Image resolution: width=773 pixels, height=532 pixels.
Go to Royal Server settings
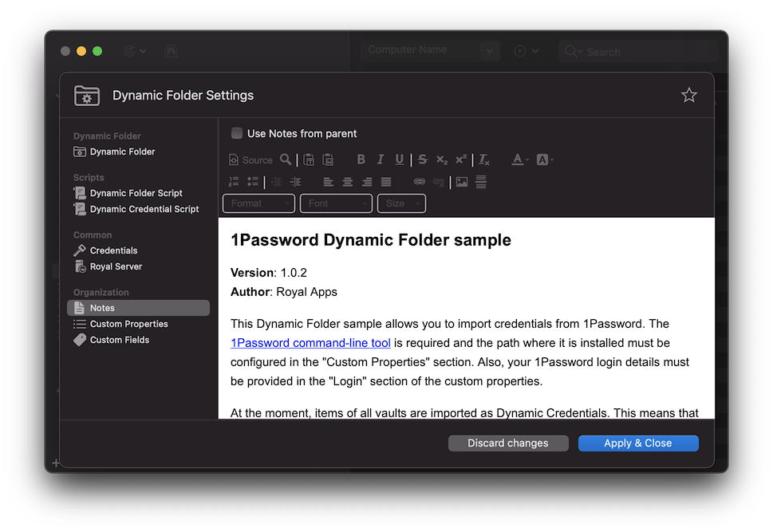click(x=116, y=266)
